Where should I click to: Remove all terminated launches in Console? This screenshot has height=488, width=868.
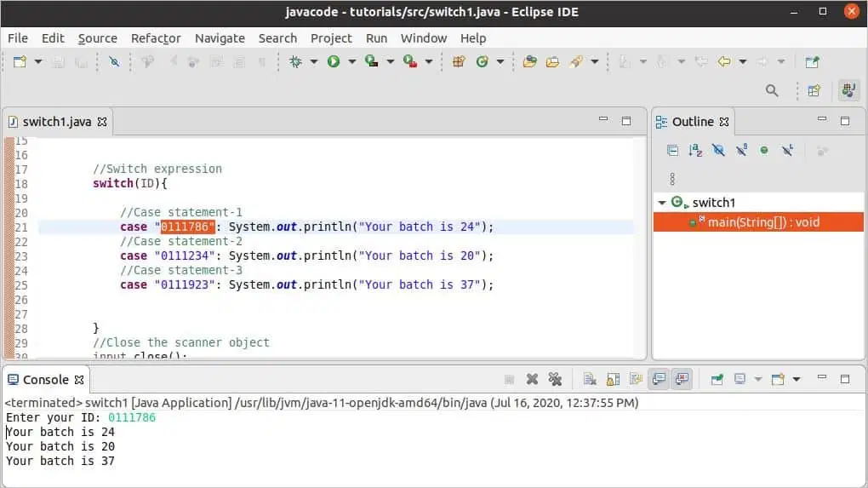coord(555,380)
